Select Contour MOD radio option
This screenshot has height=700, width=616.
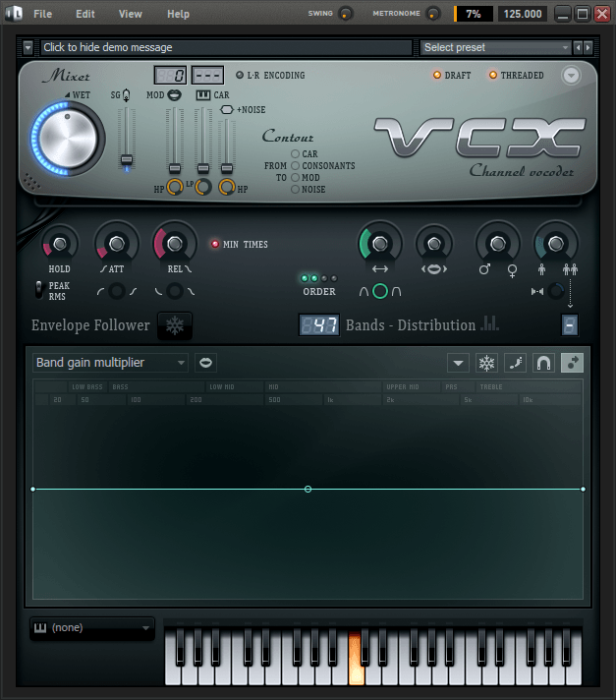(295, 177)
